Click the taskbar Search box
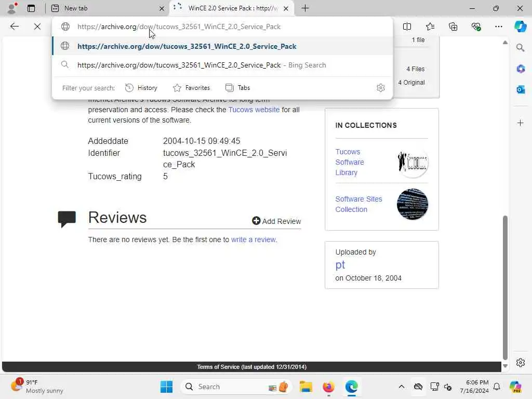 pyautogui.click(x=237, y=387)
